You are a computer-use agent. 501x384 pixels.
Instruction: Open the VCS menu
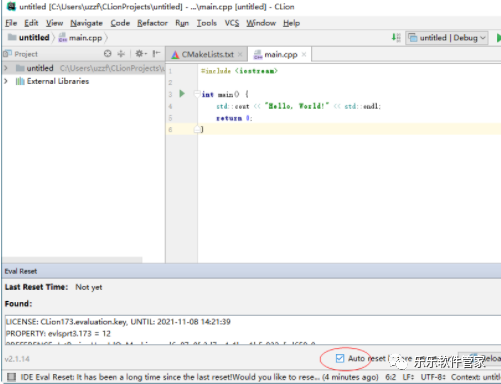pos(232,23)
